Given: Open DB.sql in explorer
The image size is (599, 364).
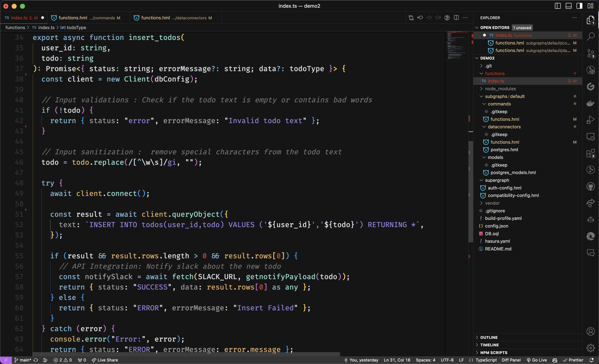Looking at the screenshot, I should (491, 233).
